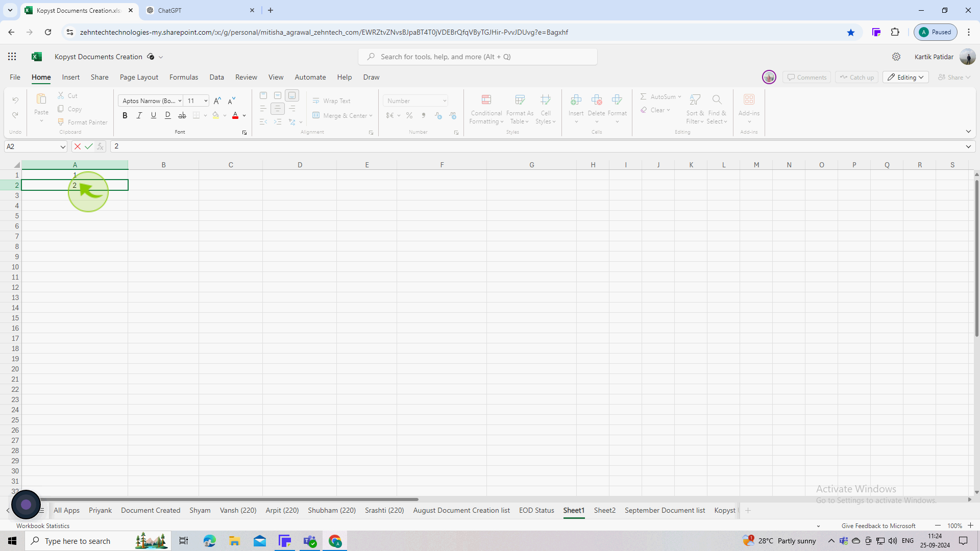Click the Increase Decimal icon
The width and height of the screenshot is (980, 551).
coord(438,116)
